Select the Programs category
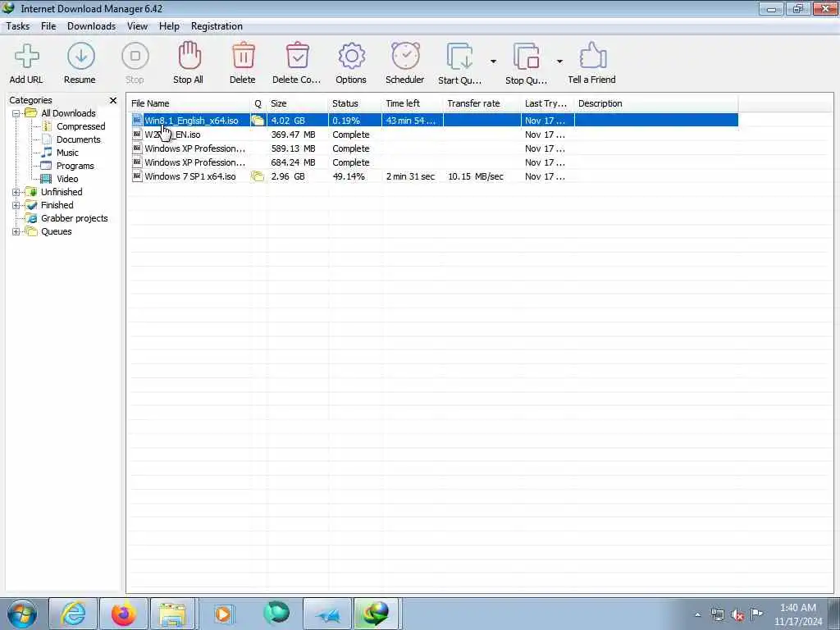Viewport: 840px width, 630px height. 75,166
